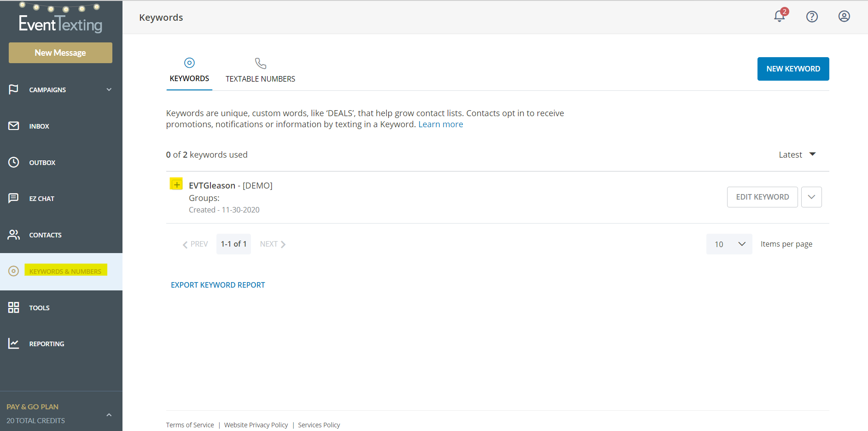Expand the EVTGleason keyword with plus icon
Image resolution: width=868 pixels, height=431 pixels.
pyautogui.click(x=176, y=184)
